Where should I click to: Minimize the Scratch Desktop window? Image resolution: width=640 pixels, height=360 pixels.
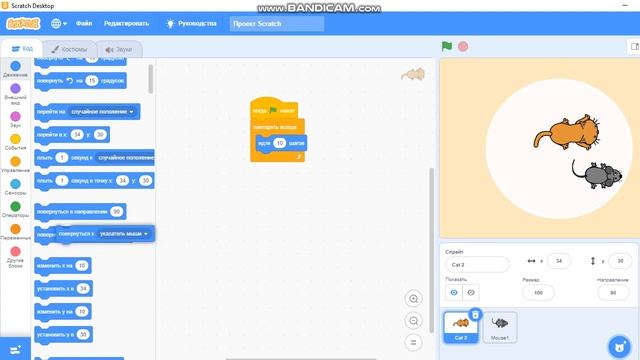(625, 5)
